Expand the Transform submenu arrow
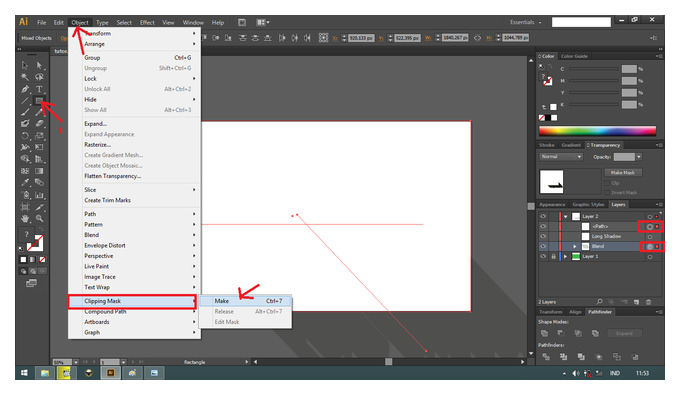Viewport: 680px width, 395px height. (x=194, y=33)
